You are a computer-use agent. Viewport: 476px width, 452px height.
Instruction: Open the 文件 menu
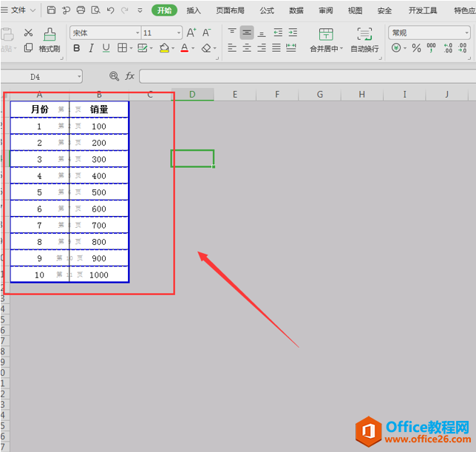[x=18, y=10]
